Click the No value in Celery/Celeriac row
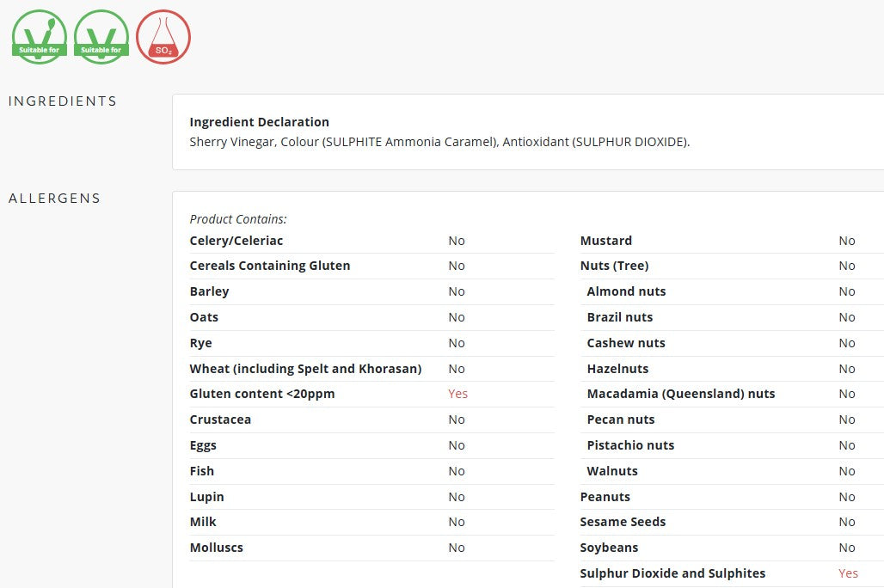884x588 pixels. [457, 241]
